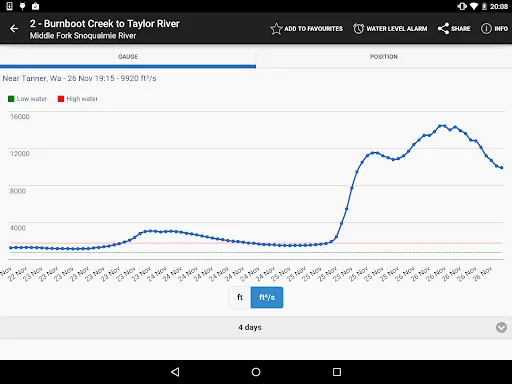Tap the Android back navigation button
Screen dimensions: 512x384
[175, 372]
